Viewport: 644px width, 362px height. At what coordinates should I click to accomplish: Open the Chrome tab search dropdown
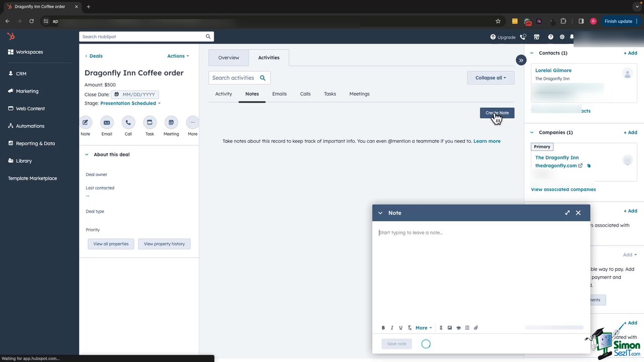637,7
